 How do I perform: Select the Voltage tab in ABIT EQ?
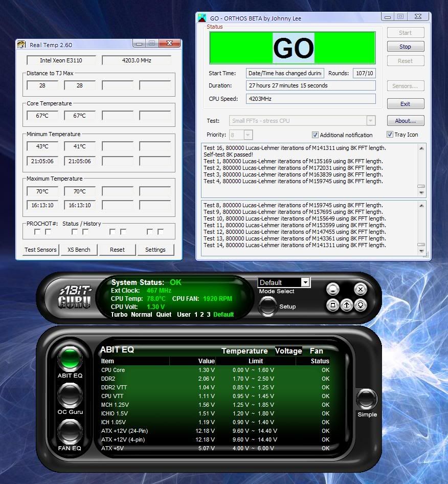tap(288, 351)
